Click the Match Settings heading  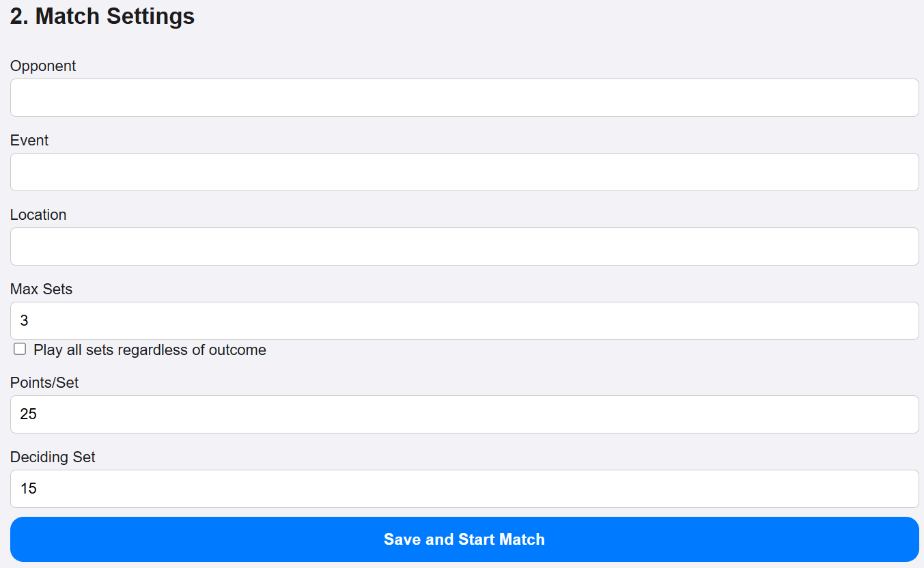[x=102, y=16]
